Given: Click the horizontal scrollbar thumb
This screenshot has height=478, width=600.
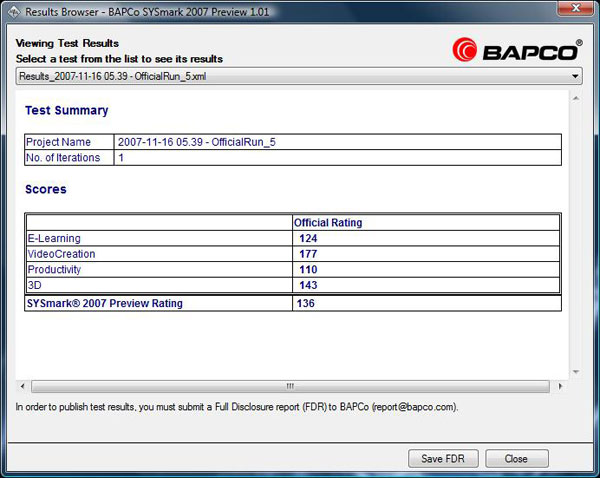Looking at the screenshot, I should click(x=290, y=386).
